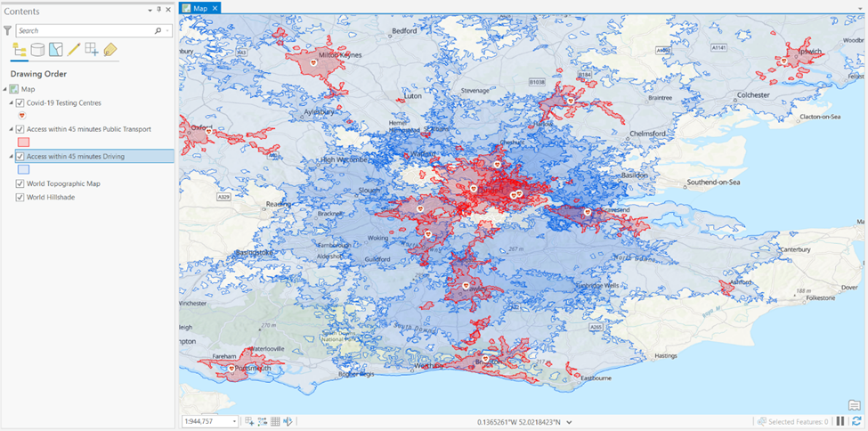Click the blue Driving symbol swatch
Screen dimensions: 868x431
(24, 169)
